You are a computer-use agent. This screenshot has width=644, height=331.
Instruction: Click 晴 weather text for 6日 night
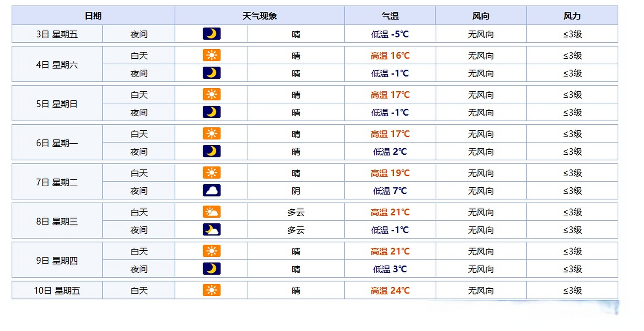[296, 152]
